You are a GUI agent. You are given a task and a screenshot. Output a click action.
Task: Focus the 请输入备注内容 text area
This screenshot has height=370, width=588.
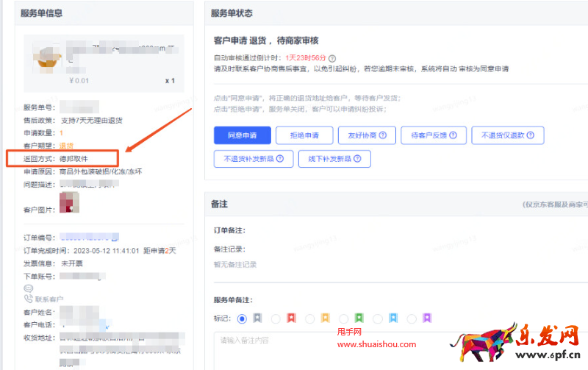[x=401, y=350]
